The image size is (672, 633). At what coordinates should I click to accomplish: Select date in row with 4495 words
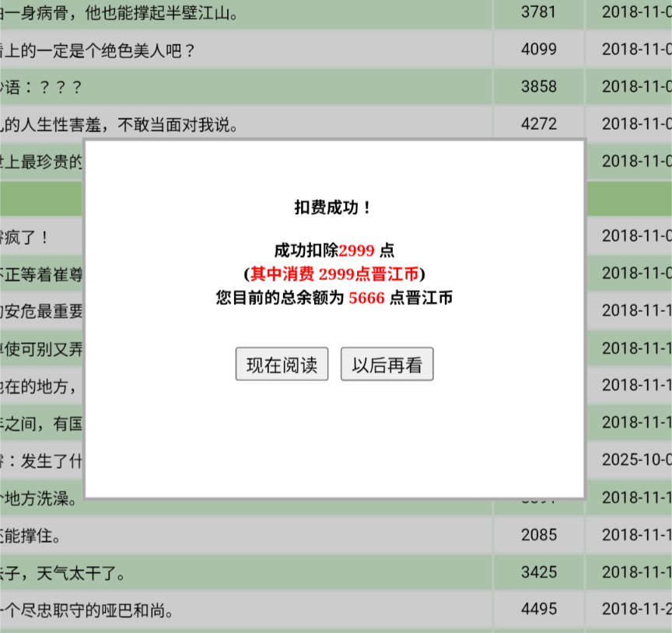(637, 609)
